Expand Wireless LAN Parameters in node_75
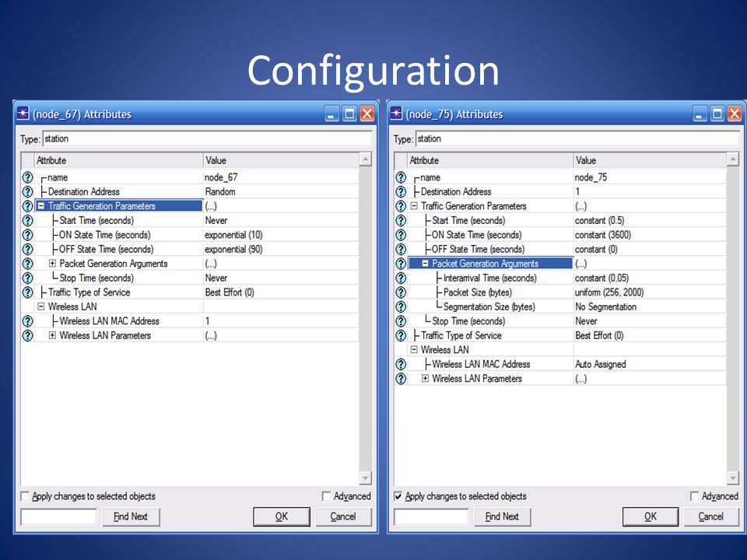Viewport: 747px width, 560px height. (426, 379)
